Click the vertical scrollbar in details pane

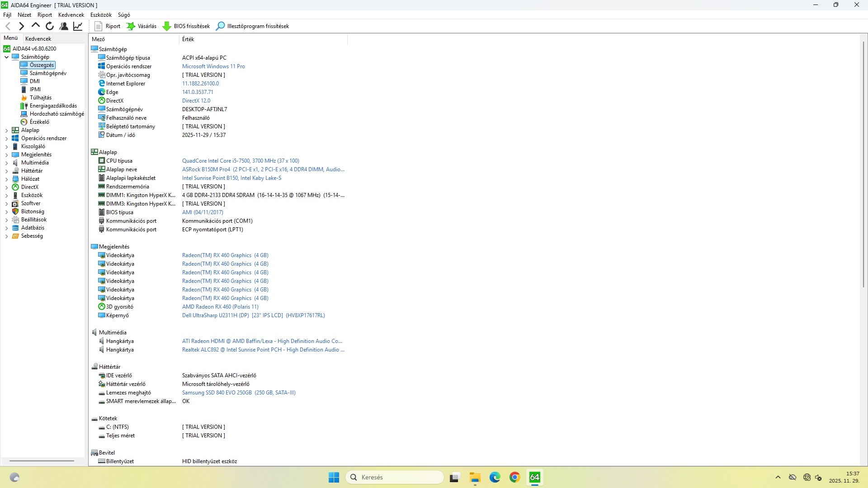coord(863,163)
